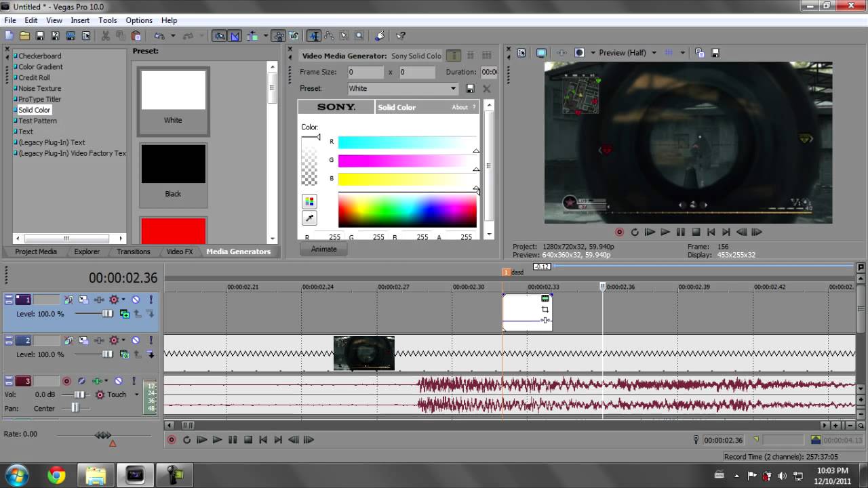
Task: Switch to the Project Media tab
Action: (x=36, y=251)
